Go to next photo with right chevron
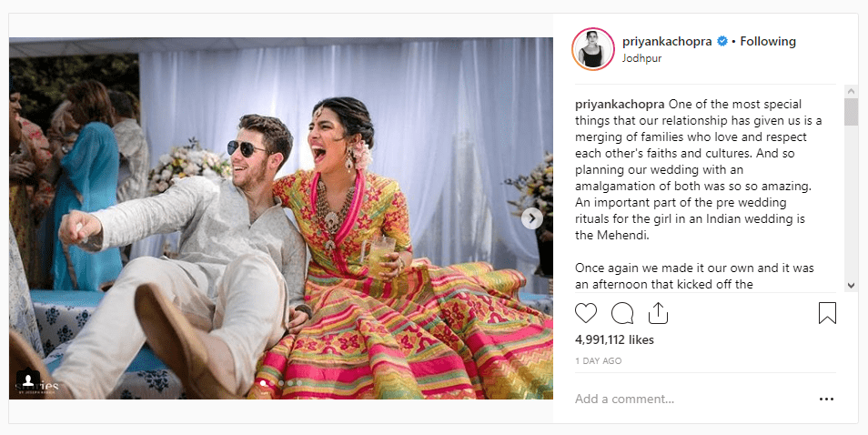 [532, 218]
